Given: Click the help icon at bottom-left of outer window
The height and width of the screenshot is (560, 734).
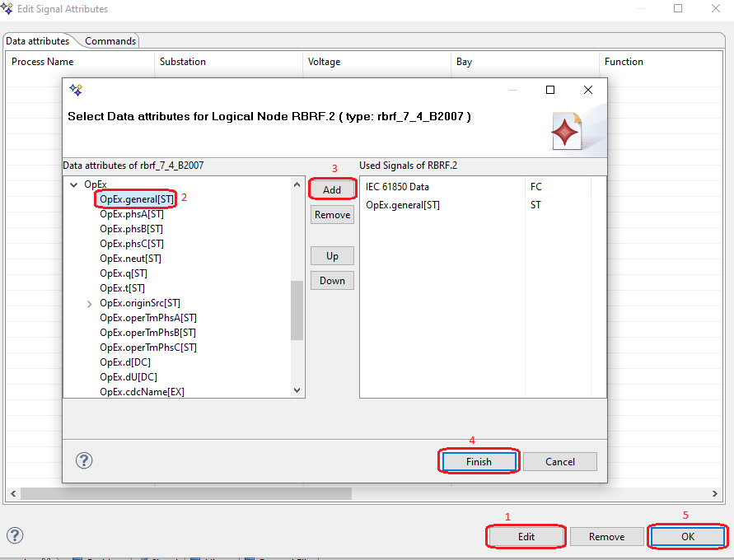Looking at the screenshot, I should pyautogui.click(x=15, y=535).
